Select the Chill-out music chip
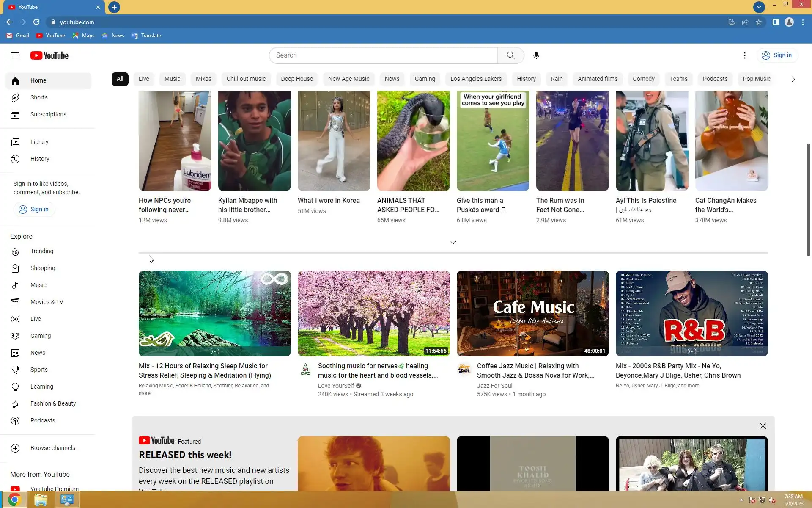812x508 pixels. point(246,79)
